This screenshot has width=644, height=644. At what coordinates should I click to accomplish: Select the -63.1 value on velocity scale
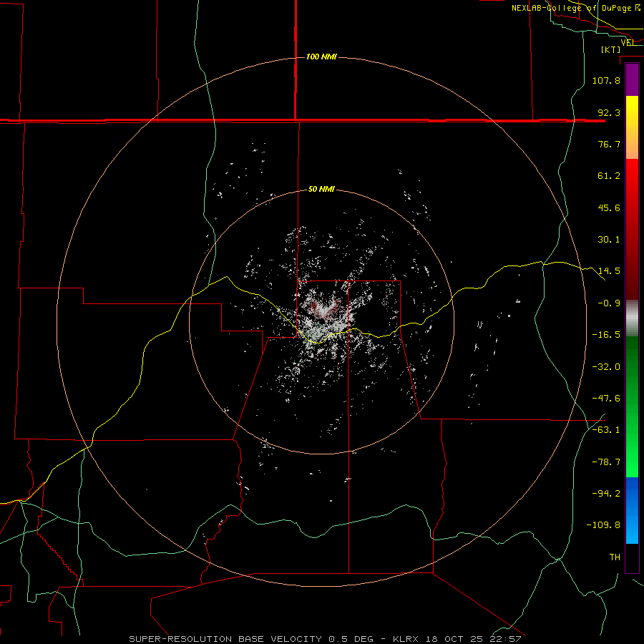click(x=606, y=430)
